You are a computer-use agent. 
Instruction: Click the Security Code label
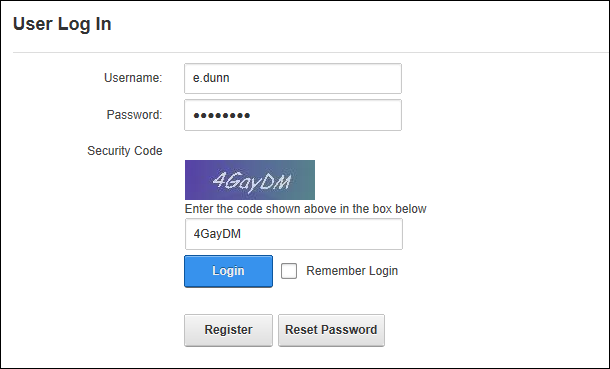point(125,151)
